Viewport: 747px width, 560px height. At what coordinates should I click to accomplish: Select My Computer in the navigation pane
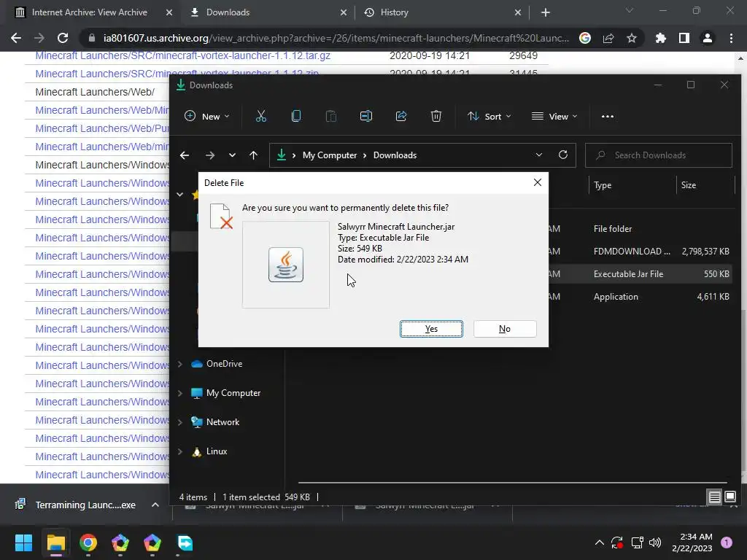(x=233, y=393)
